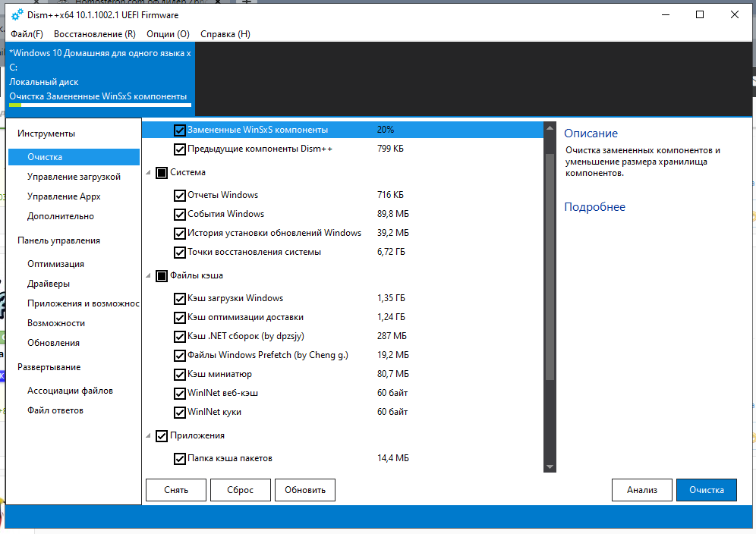The image size is (756, 534).
Task: Maximize the Dism++ window
Action: (700, 14)
